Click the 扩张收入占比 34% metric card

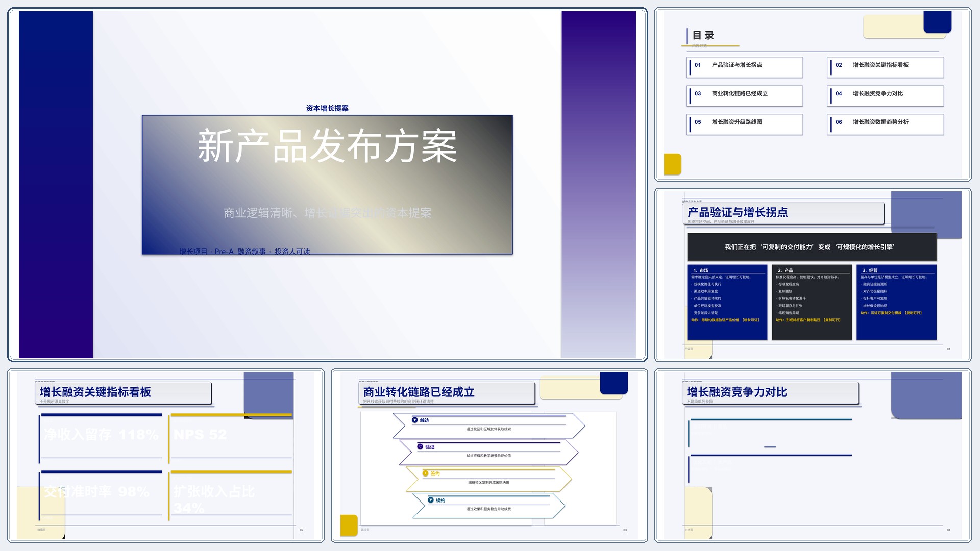coord(231,495)
